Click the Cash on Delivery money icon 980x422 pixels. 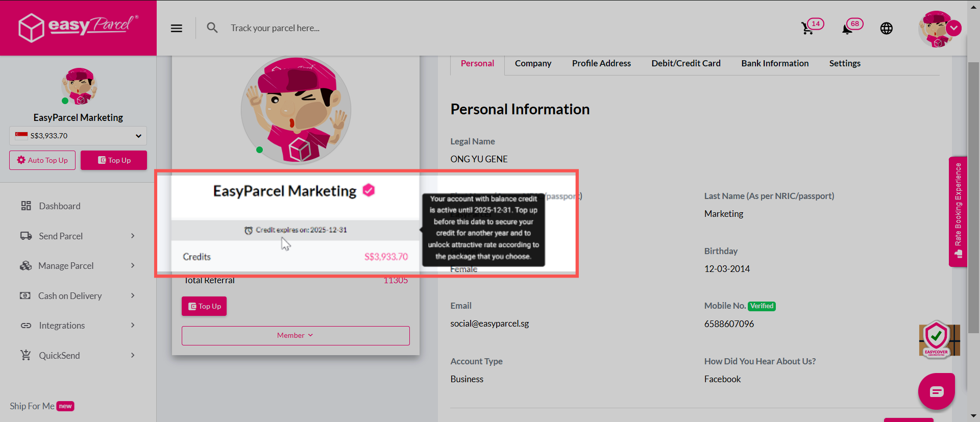25,295
